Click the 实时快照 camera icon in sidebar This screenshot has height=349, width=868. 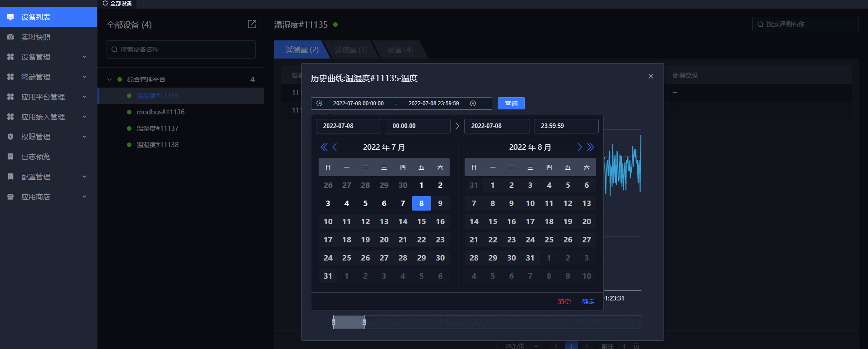pyautogui.click(x=10, y=37)
